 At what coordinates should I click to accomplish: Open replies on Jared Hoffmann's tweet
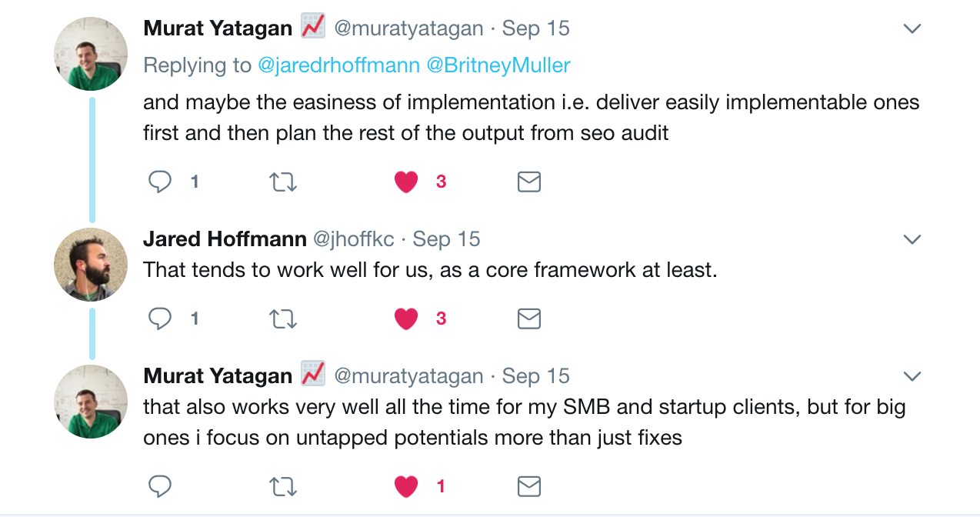pos(161,318)
